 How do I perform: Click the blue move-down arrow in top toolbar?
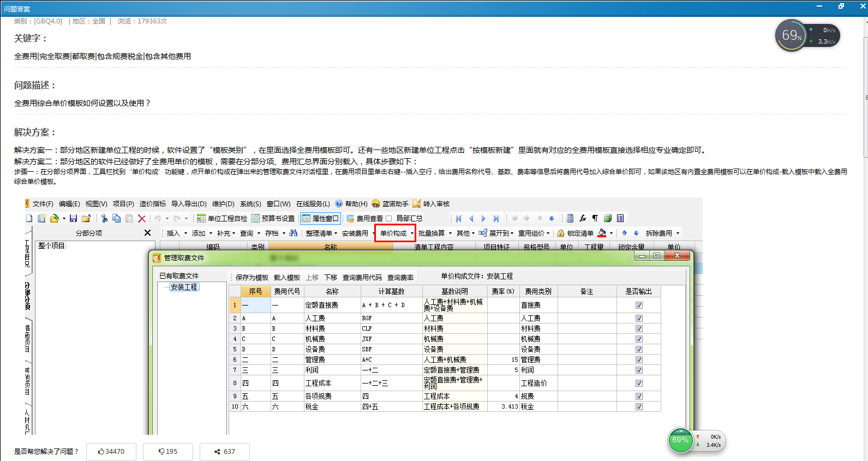552,218
